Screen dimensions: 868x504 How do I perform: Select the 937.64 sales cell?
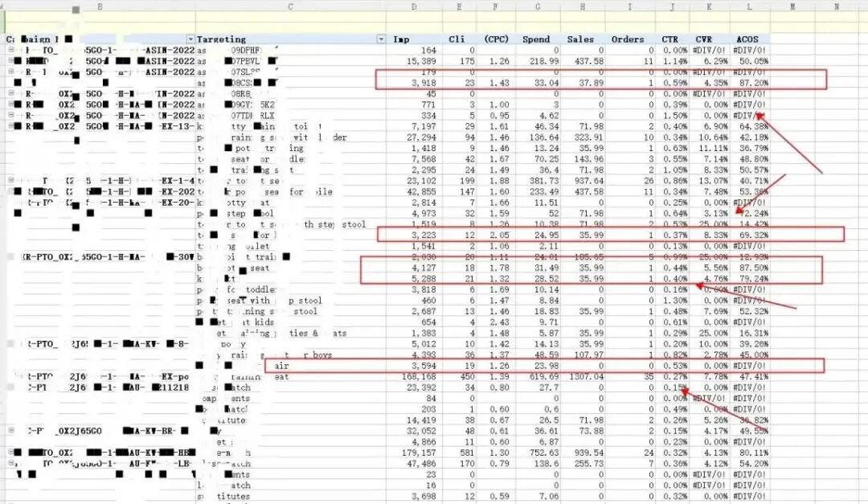[588, 181]
